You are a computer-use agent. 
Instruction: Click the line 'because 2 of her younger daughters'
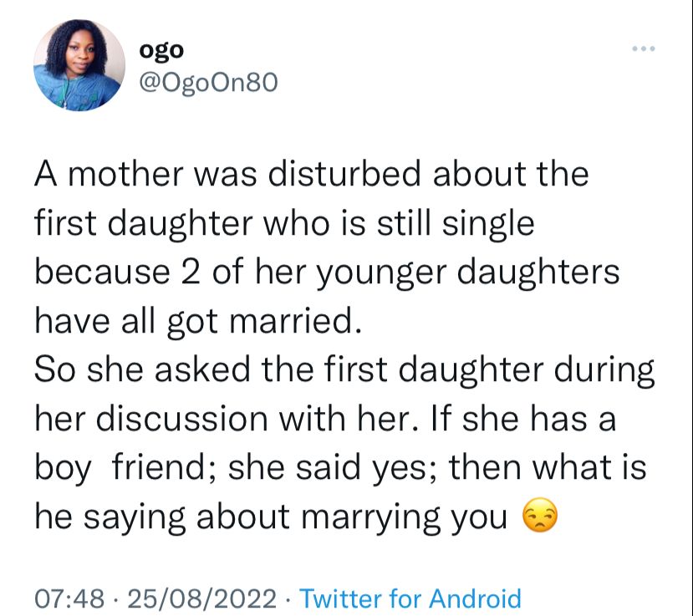pyautogui.click(x=327, y=272)
